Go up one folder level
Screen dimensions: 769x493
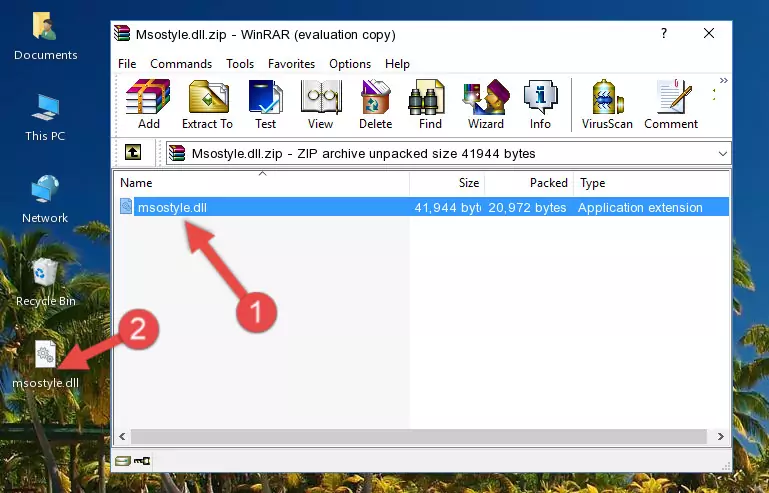click(133, 153)
